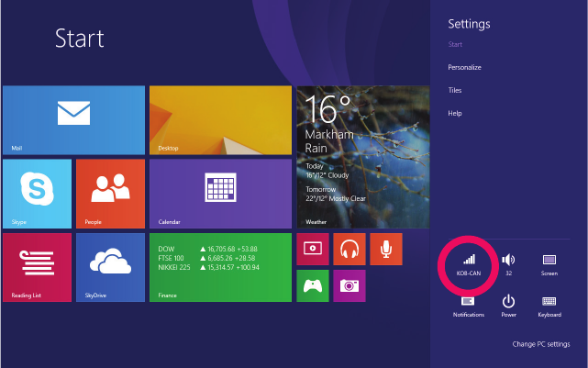Open the Sound Recorder microphone tile
Image resolution: width=588 pixels, height=368 pixels.
[x=386, y=249]
